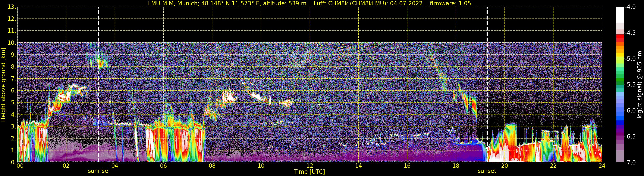Click the time axis tick label '24'
Viewport: 644px width, 176px height.
[602, 166]
